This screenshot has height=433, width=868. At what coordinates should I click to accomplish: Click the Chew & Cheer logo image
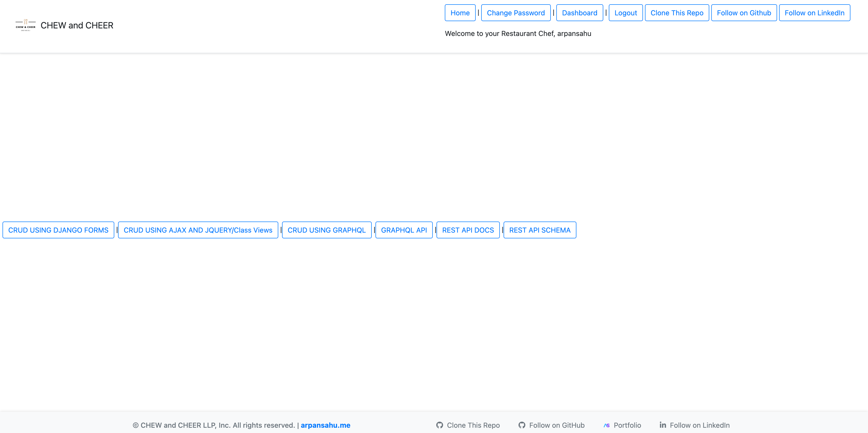26,25
